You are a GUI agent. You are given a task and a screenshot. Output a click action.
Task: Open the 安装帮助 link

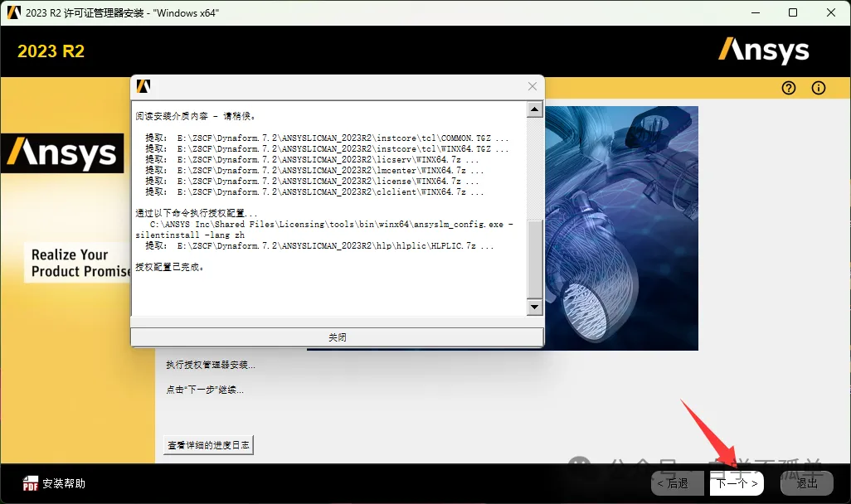(x=64, y=483)
